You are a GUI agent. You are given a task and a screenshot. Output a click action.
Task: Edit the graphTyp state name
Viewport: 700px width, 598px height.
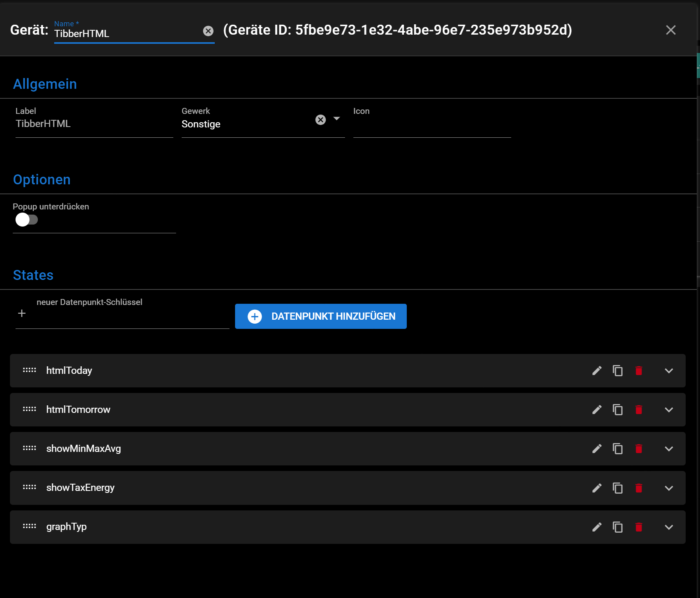[596, 527]
